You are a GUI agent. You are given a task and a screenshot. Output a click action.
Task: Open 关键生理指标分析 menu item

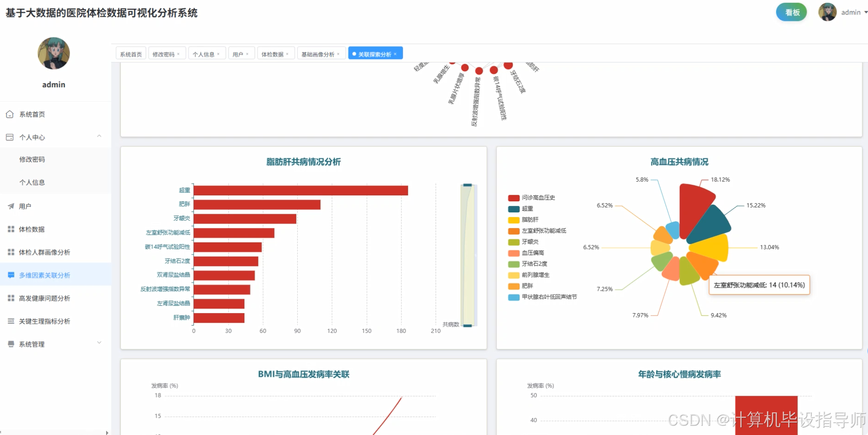tap(55, 321)
